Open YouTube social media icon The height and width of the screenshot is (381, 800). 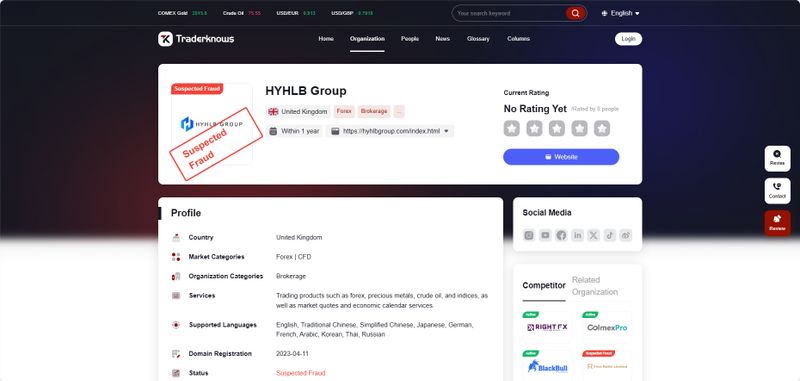545,235
